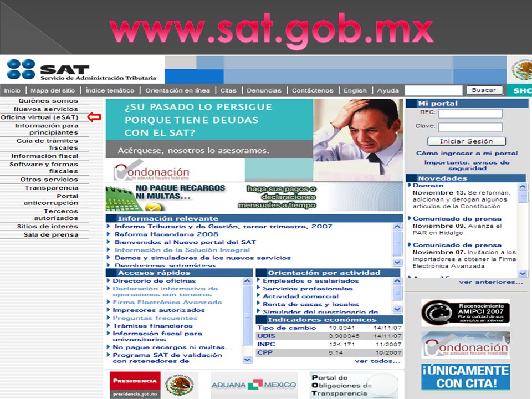Focus the Clave input field
The height and width of the screenshot is (399, 532).
click(x=470, y=127)
